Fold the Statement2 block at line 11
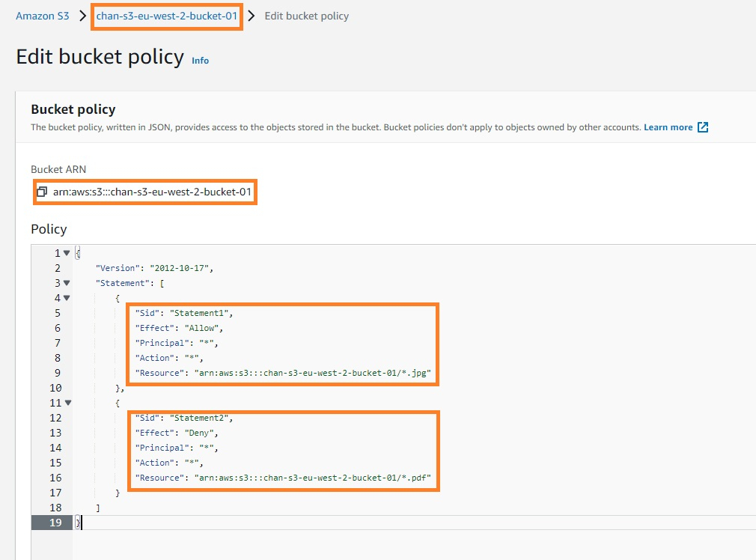Screen dimensions: 756x560 tap(67, 403)
